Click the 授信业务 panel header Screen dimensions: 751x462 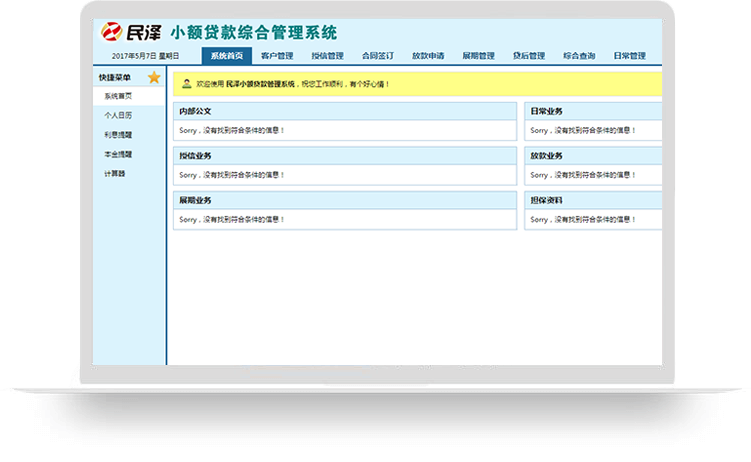click(345, 156)
